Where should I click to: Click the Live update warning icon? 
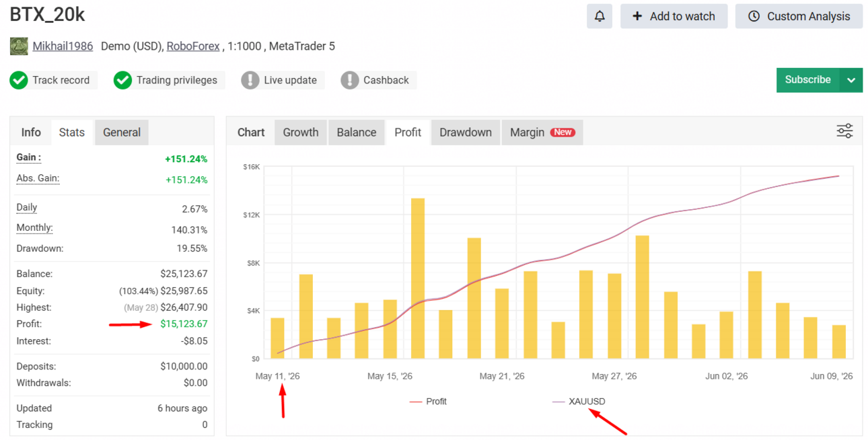[x=250, y=80]
